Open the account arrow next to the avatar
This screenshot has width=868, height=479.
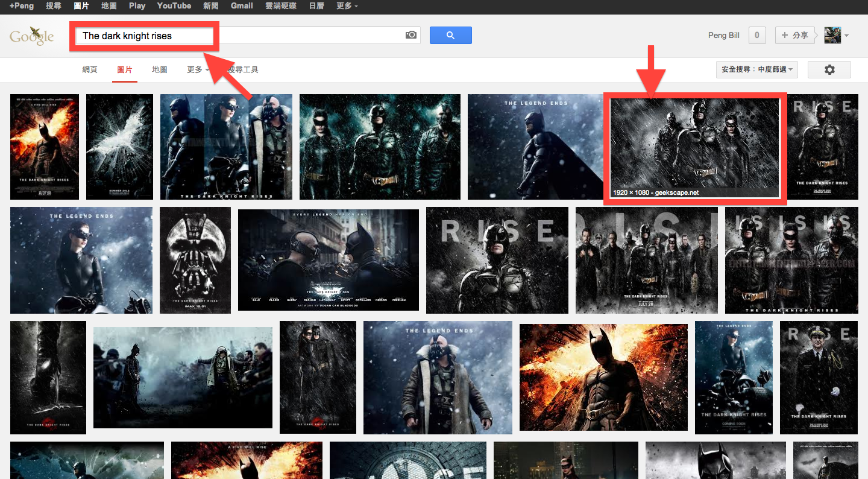click(x=846, y=36)
